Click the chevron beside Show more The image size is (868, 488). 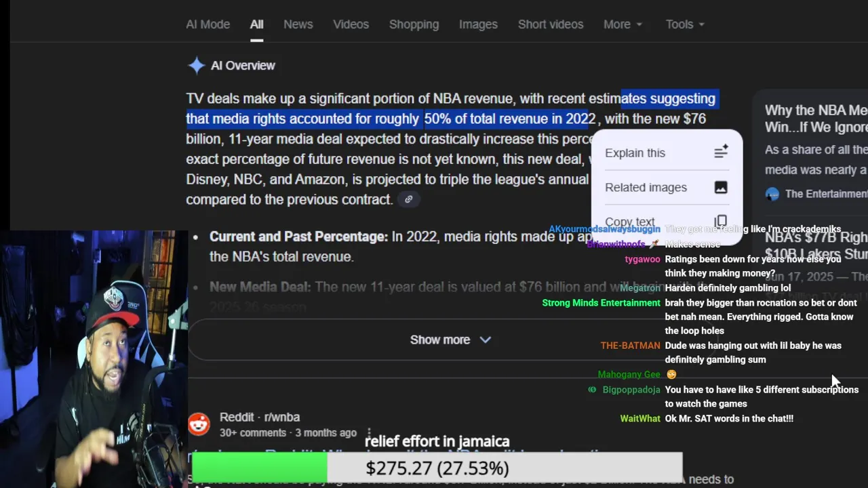[x=485, y=340]
